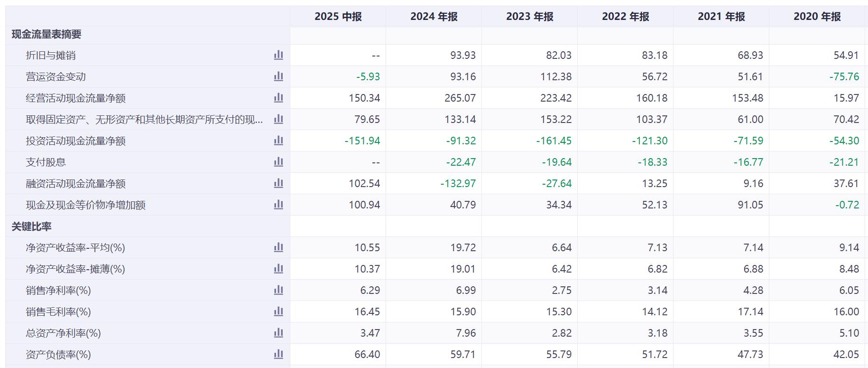Screen dimensions: 868x368
Task: Click chart icon for 营运资金变动 row
Action: pos(278,77)
